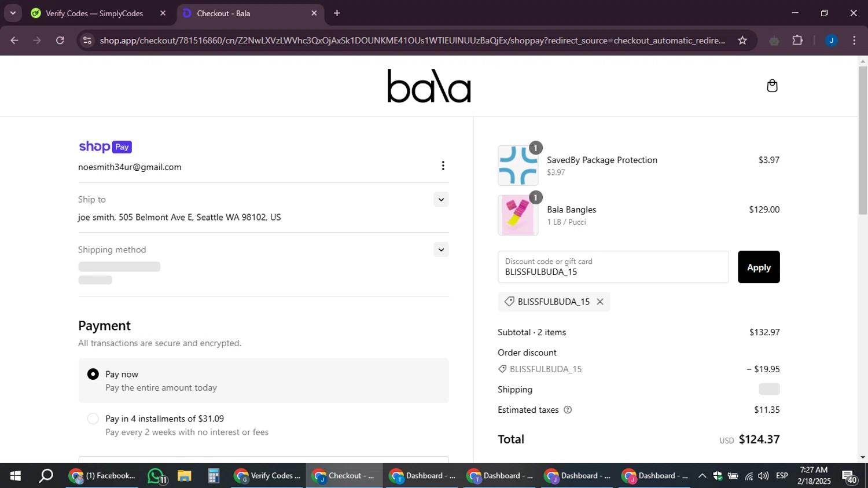Close the Checkout - Bala tab

tap(314, 13)
